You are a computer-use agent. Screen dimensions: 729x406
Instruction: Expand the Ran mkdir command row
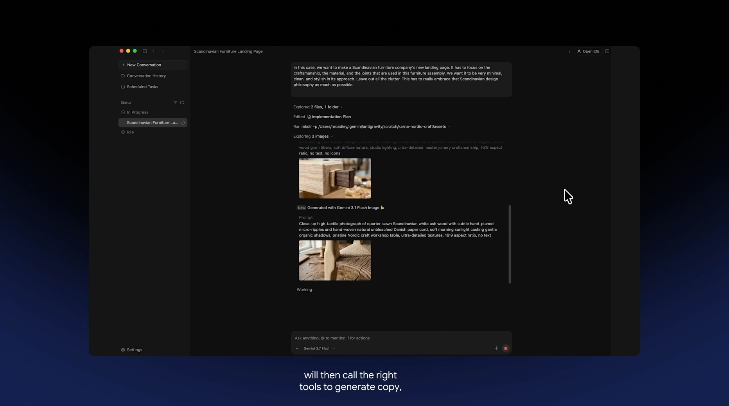[x=371, y=126]
